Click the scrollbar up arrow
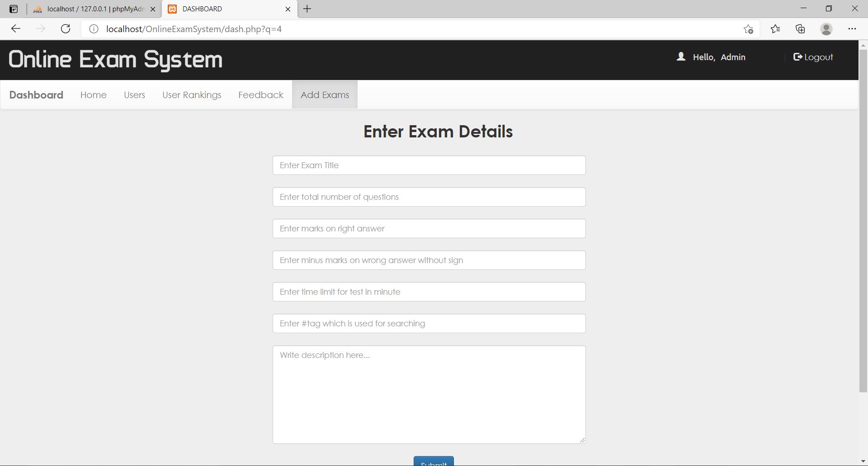 point(863,45)
